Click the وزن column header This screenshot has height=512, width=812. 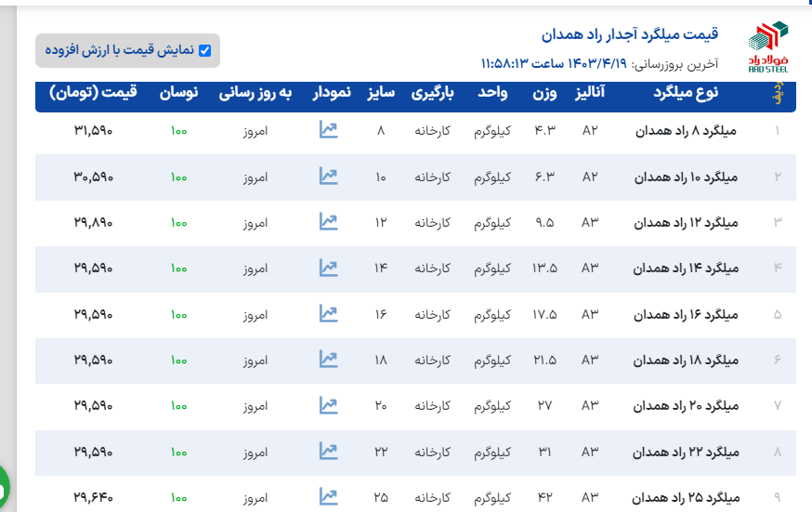[544, 94]
